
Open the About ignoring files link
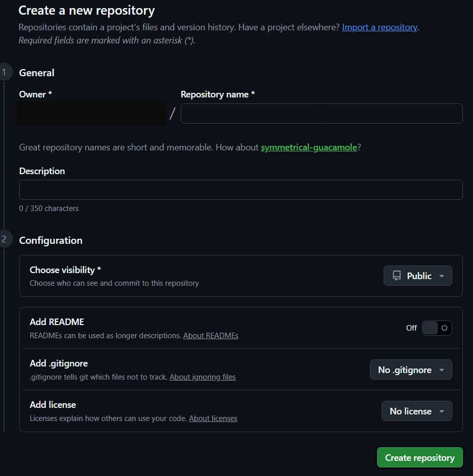click(x=202, y=377)
